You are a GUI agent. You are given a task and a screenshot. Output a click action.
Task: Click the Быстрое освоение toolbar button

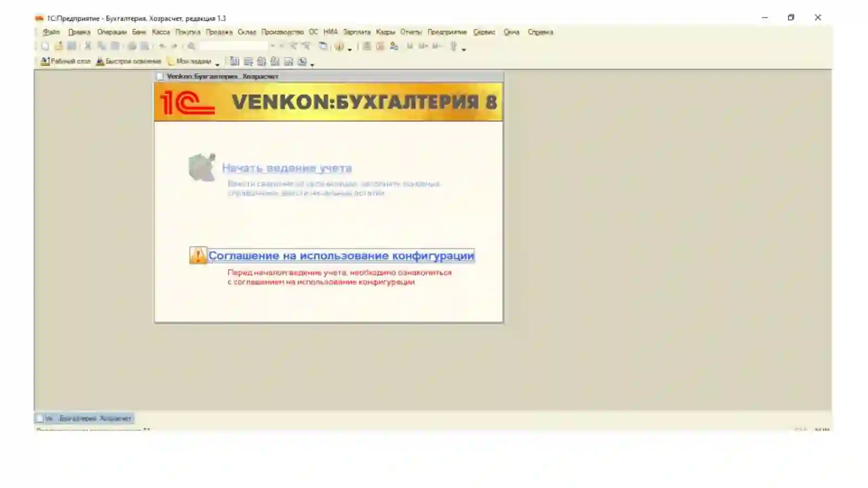pos(129,61)
